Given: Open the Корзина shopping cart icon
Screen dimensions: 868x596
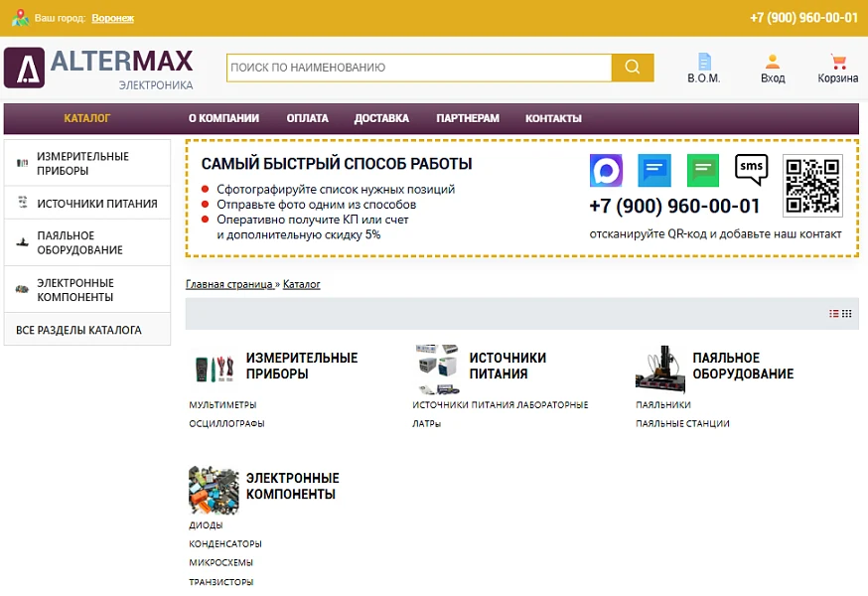Looking at the screenshot, I should (838, 61).
